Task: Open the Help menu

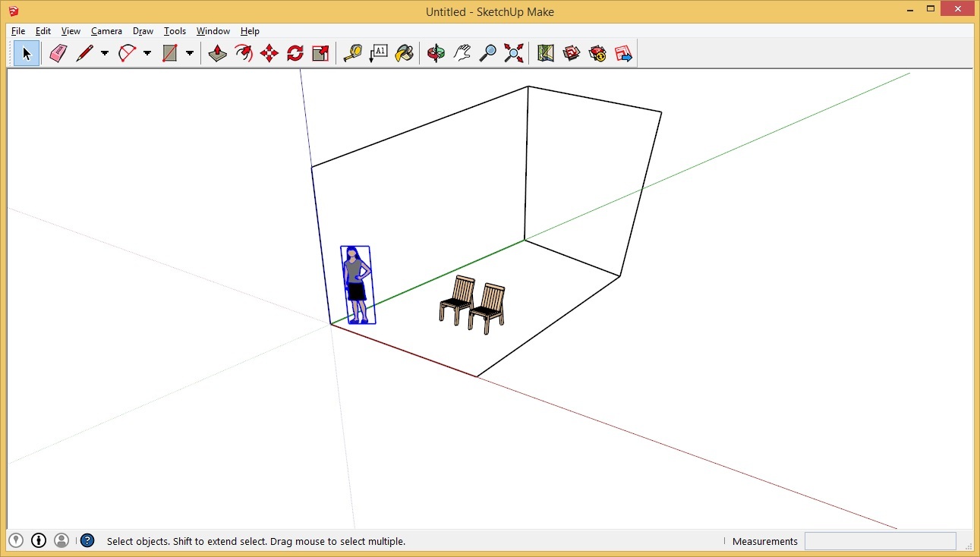Action: coord(250,31)
